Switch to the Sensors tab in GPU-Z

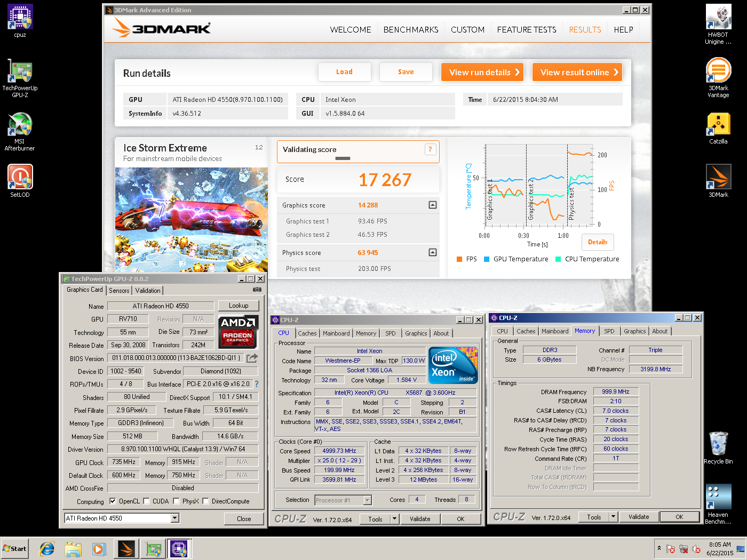(x=119, y=291)
